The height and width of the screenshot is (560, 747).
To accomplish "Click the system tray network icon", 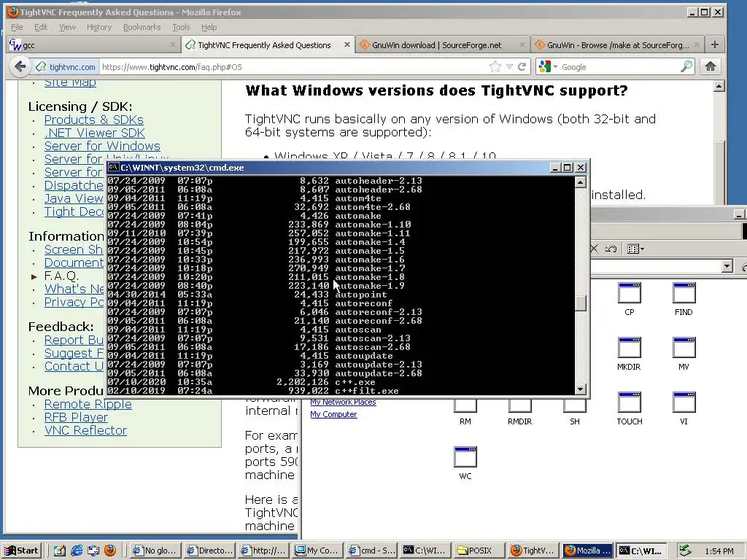I will pos(685,551).
